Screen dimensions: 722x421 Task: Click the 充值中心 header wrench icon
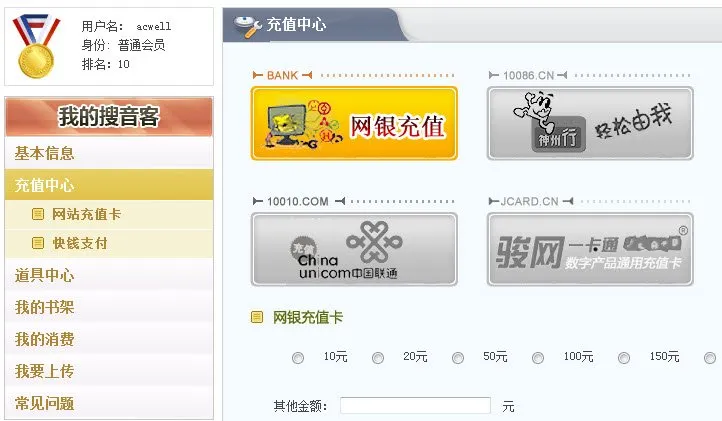(247, 27)
